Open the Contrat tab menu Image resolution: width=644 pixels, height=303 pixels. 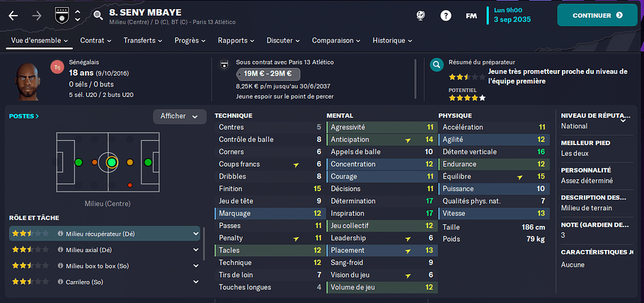(96, 40)
